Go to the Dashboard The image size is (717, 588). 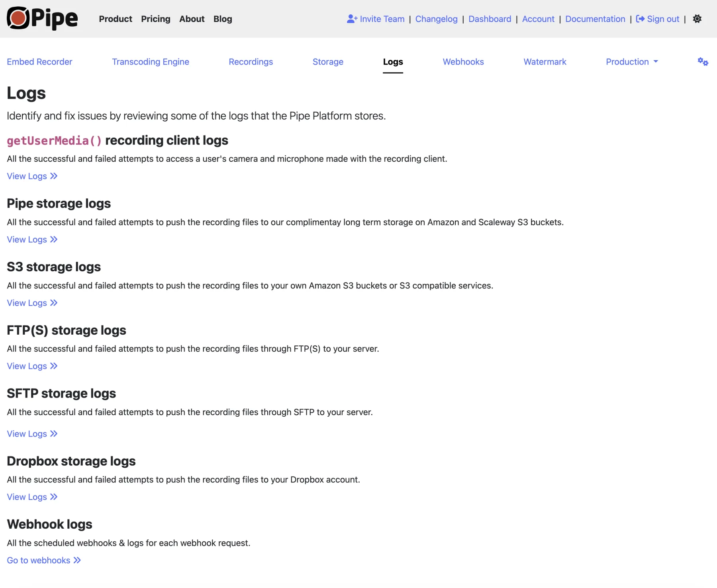pos(490,19)
